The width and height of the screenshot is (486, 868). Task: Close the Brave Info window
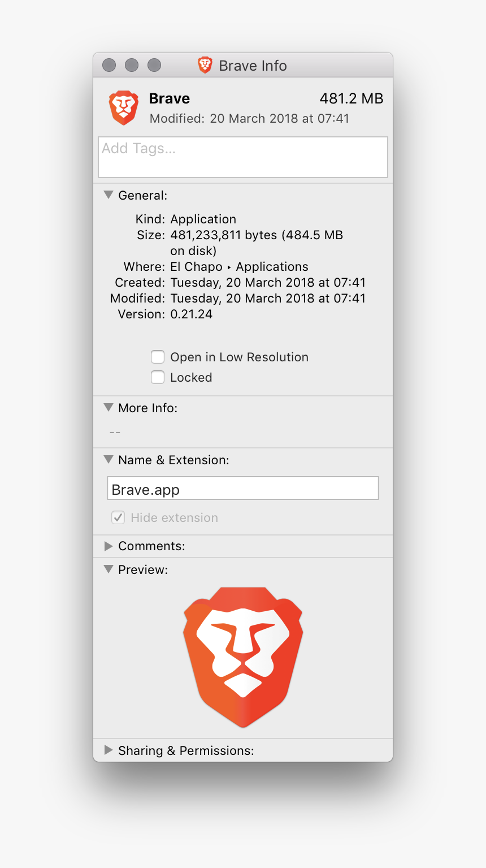point(109,65)
